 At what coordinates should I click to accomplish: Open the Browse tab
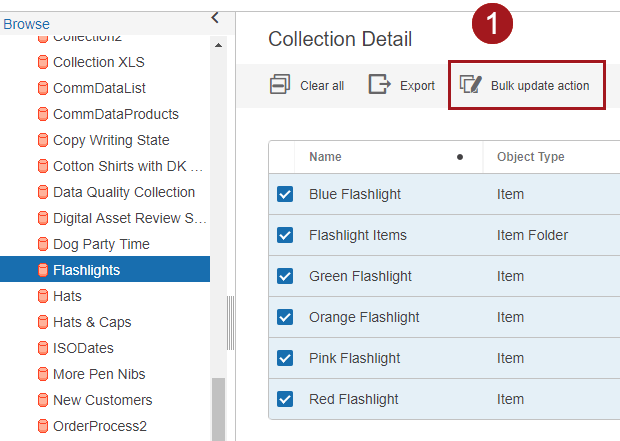(x=26, y=24)
